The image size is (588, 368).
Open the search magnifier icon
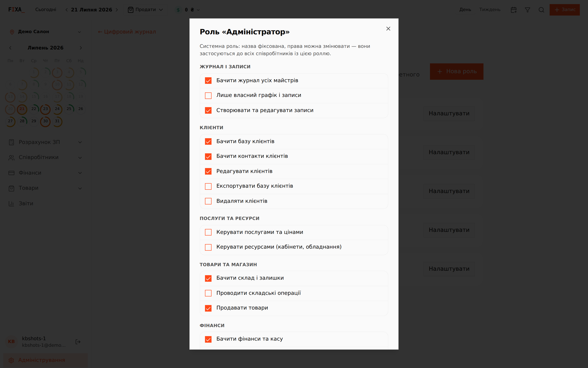(541, 10)
